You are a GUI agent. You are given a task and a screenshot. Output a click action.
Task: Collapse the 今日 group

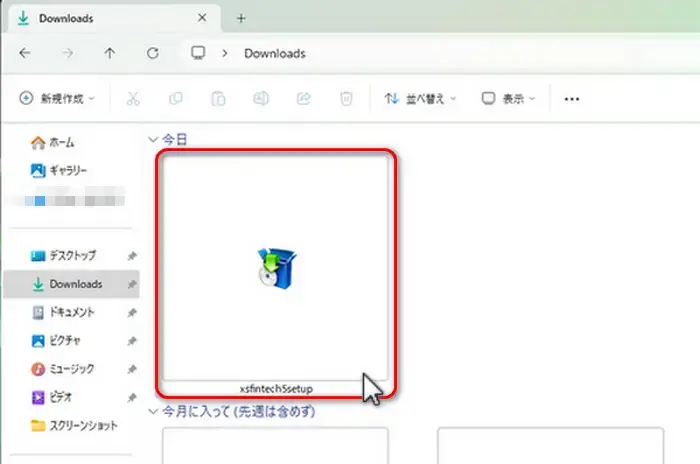[x=153, y=139]
